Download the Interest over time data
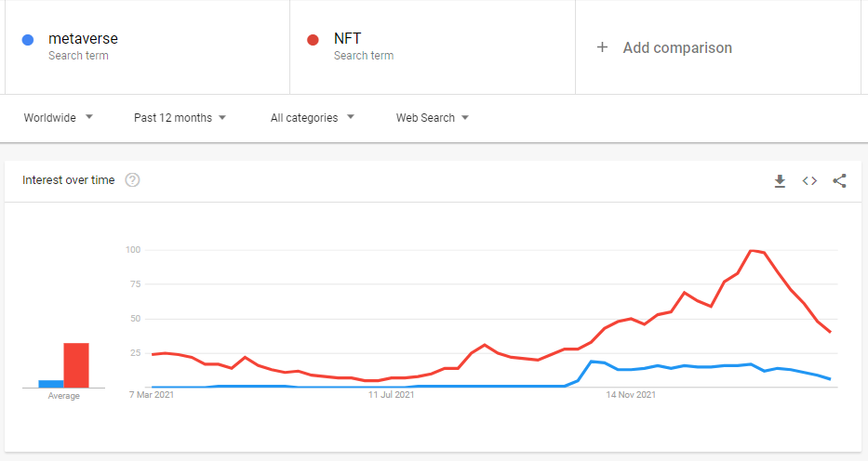This screenshot has width=868, height=461. tap(780, 181)
